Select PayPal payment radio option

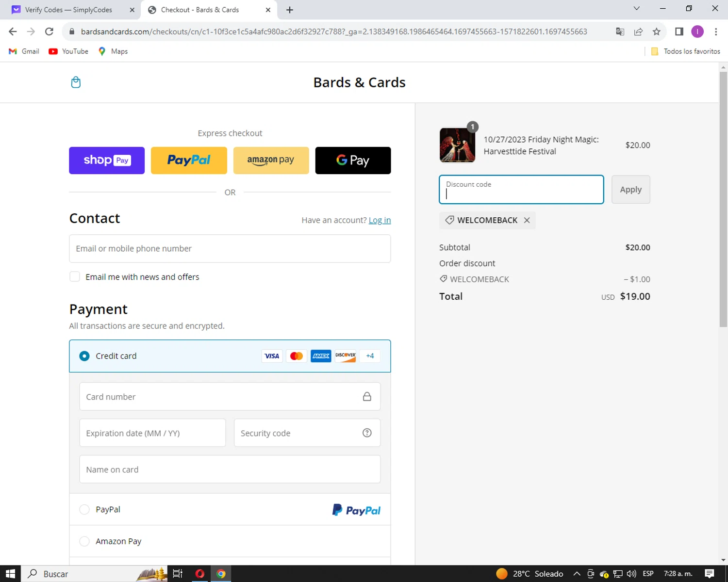(x=84, y=509)
